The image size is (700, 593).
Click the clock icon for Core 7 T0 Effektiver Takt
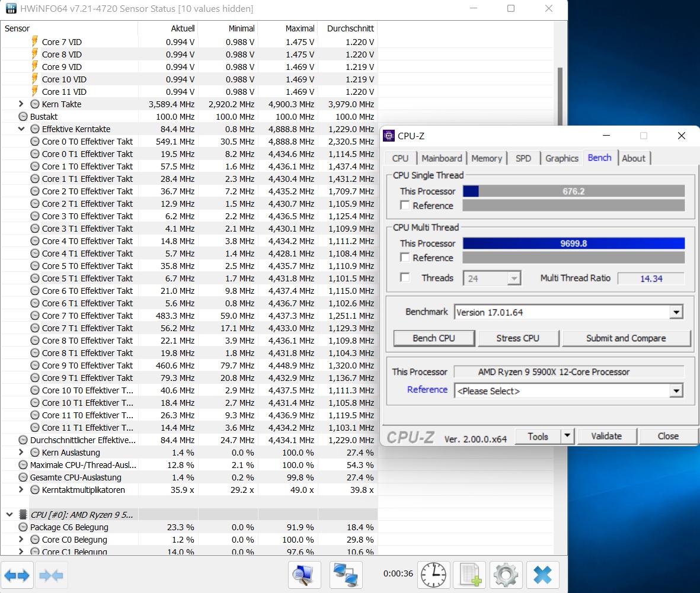click(x=35, y=316)
